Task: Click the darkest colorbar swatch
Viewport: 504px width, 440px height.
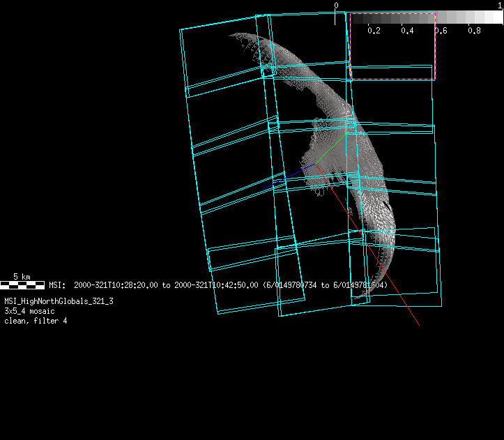Action: 356,17
